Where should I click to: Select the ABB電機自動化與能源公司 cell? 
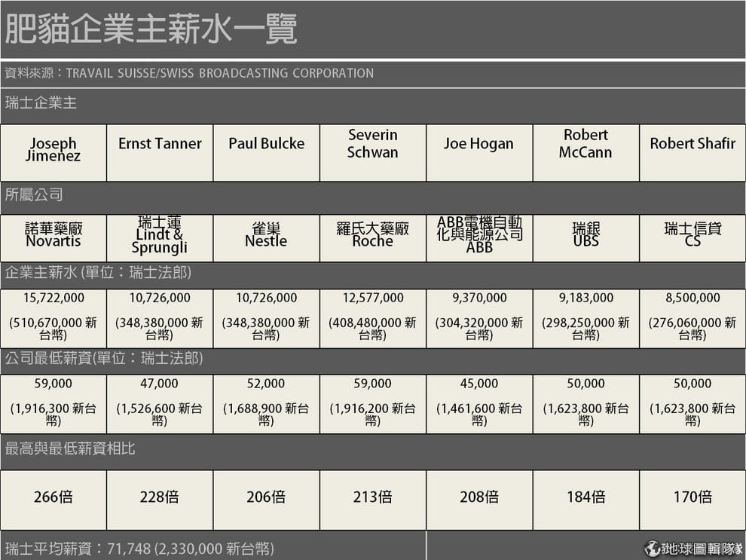[x=479, y=238]
